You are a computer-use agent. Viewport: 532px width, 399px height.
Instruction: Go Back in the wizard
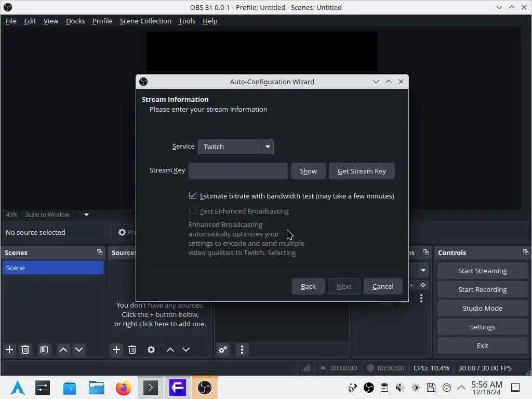pyautogui.click(x=308, y=286)
